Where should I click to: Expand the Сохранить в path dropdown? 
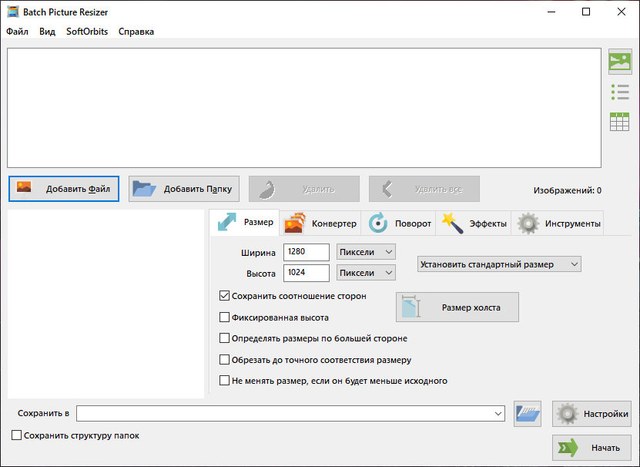pos(497,413)
